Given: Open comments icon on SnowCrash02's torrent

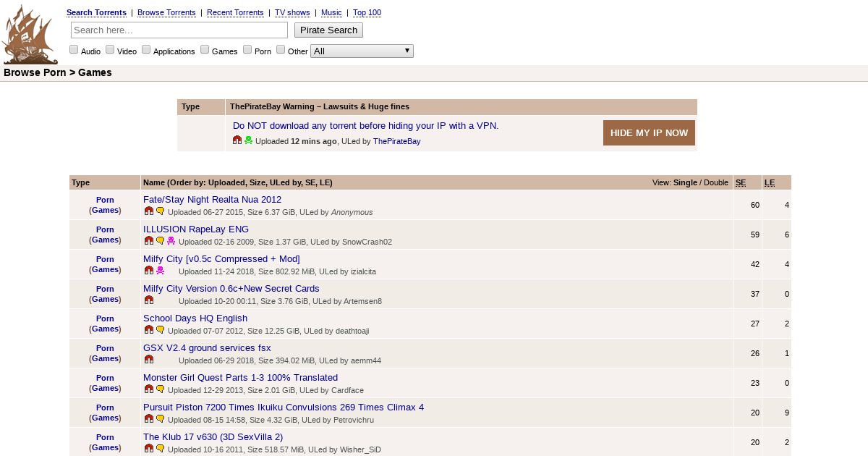Looking at the screenshot, I should click(161, 240).
